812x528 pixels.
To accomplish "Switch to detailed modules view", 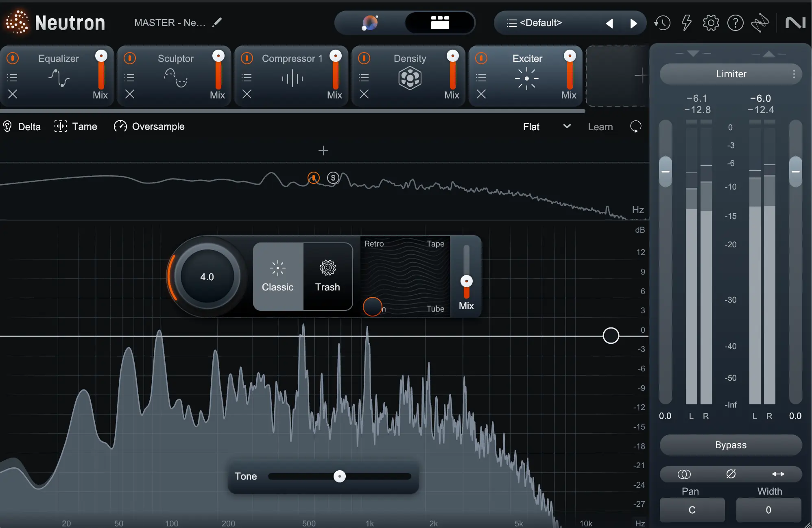I will point(440,23).
